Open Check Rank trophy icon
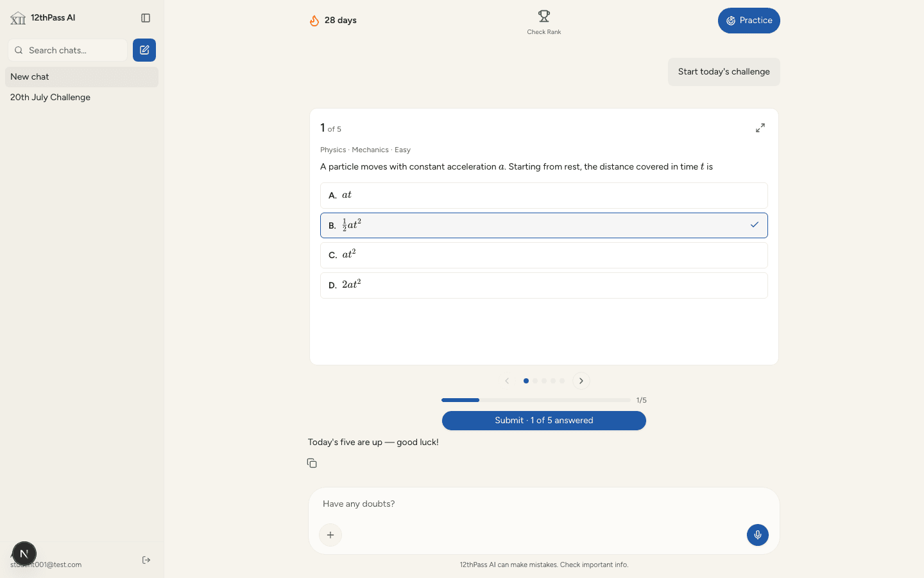The image size is (924, 578). tap(544, 16)
